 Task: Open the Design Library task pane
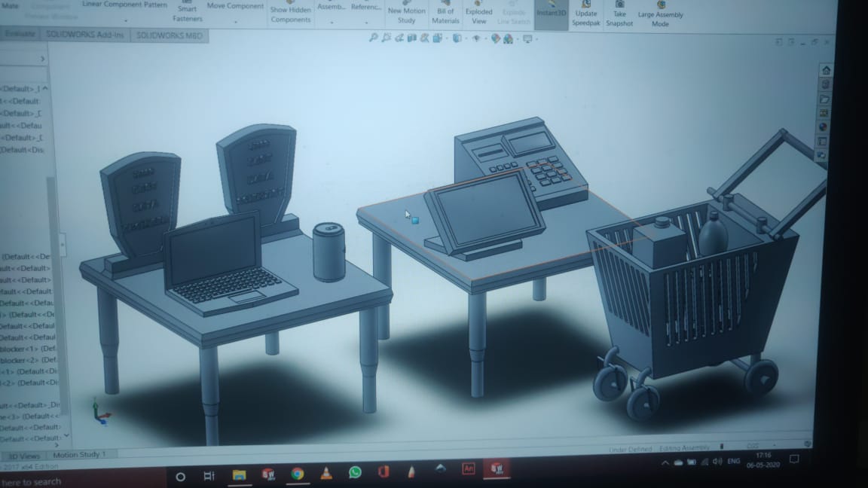tap(825, 84)
